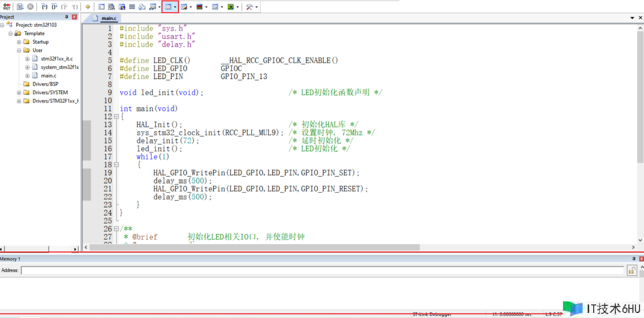Image resolution: width=644 pixels, height=318 pixels.
Task: Open the Disassembly Window magnifier icon
Action: point(112,7)
